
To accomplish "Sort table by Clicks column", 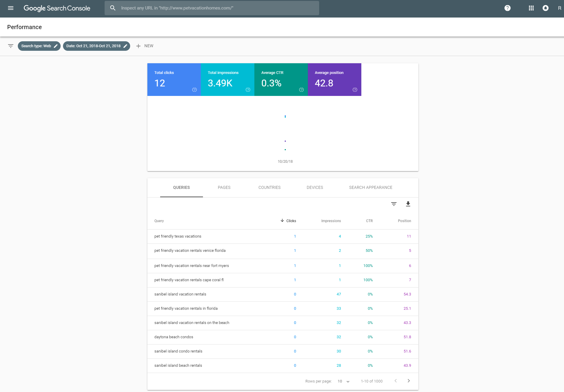I will click(x=288, y=221).
